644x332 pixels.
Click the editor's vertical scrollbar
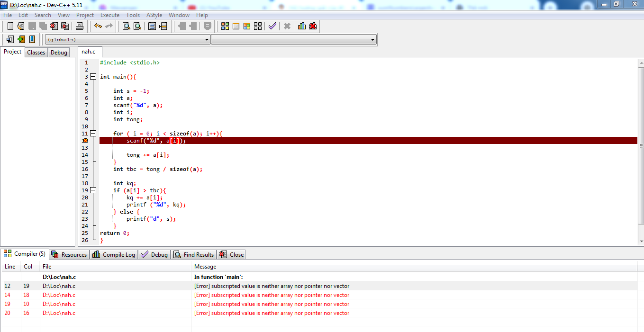641,152
